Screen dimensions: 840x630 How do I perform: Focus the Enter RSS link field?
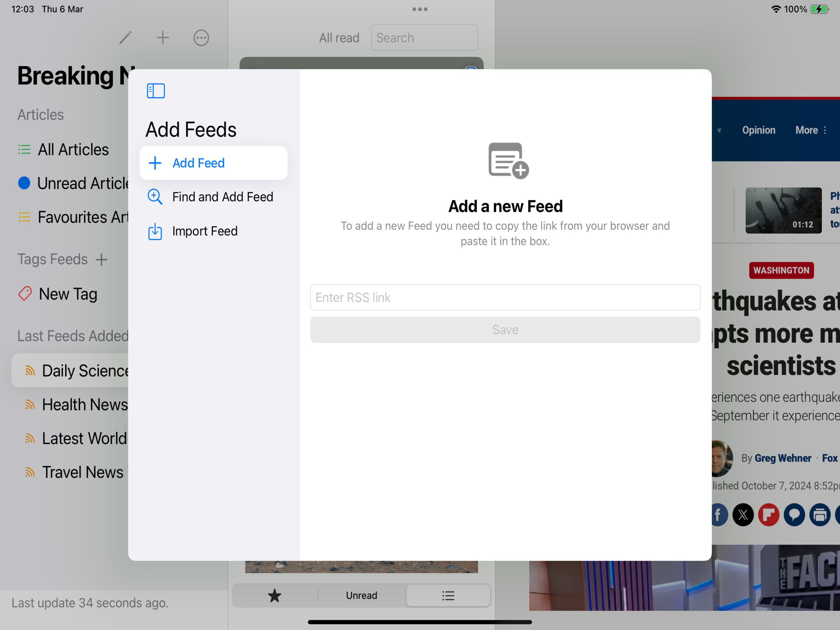[x=505, y=297]
